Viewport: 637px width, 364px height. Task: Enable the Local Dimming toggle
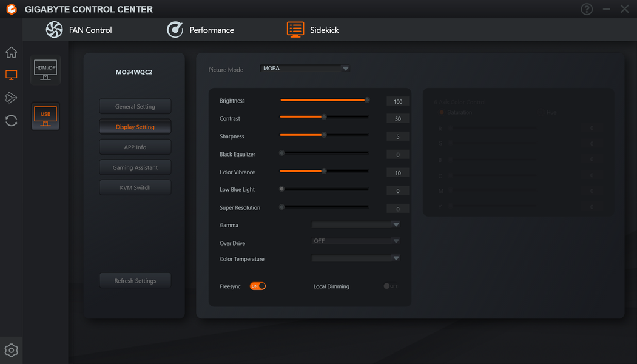coord(391,286)
